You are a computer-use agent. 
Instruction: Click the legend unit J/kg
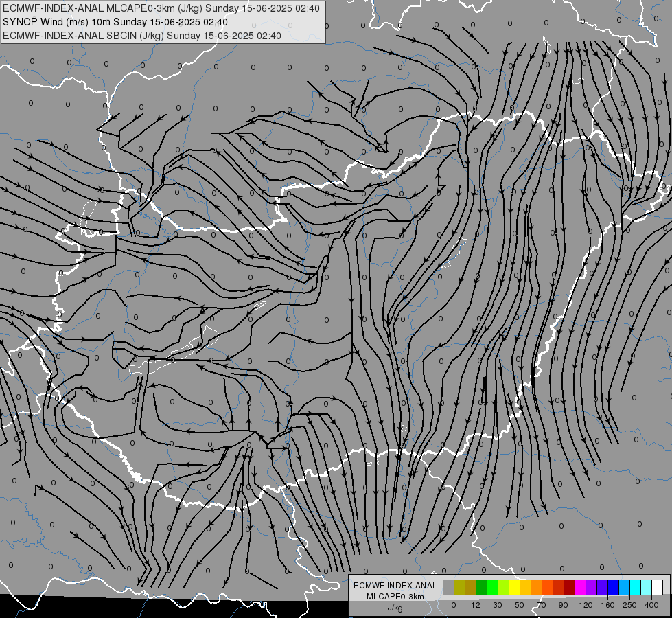395,607
